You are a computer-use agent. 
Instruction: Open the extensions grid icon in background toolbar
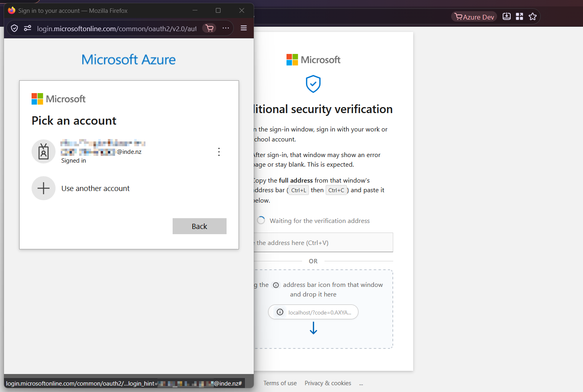(519, 16)
